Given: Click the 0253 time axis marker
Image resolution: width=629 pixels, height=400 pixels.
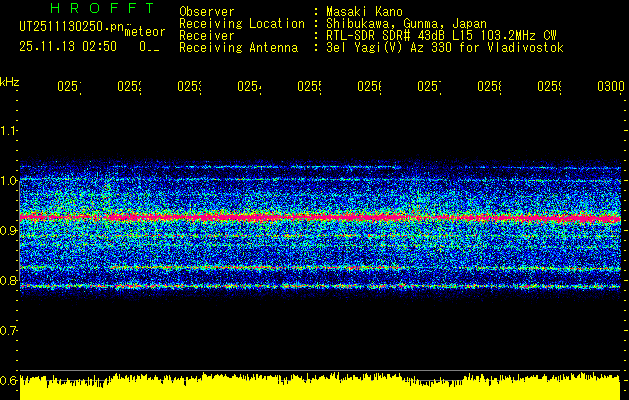Looking at the screenshot, I should [x=189, y=86].
